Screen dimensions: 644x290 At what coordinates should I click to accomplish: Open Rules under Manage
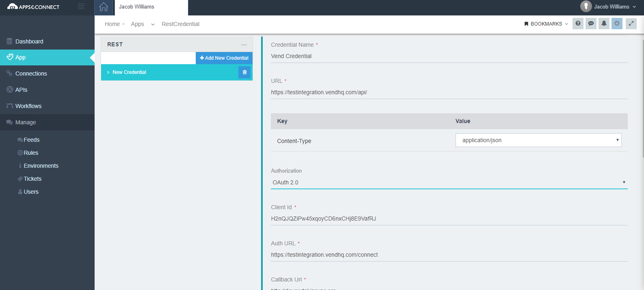[31, 153]
